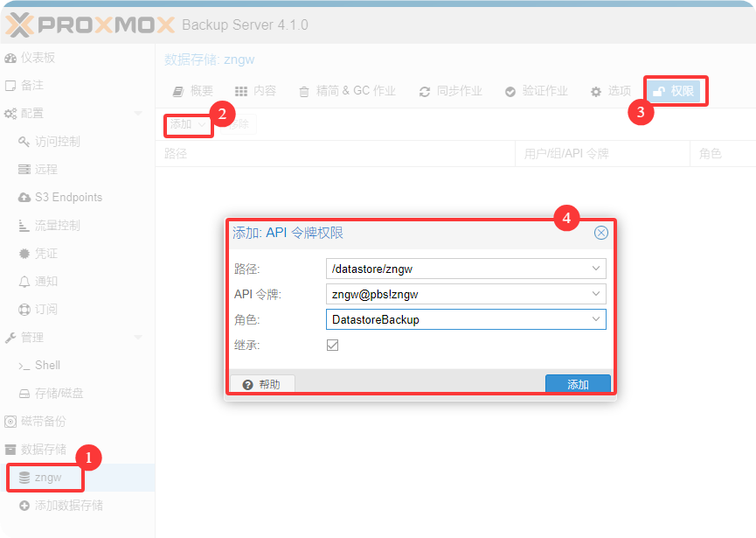Click the 添加 submit button in dialog
756x538 pixels.
(578, 384)
